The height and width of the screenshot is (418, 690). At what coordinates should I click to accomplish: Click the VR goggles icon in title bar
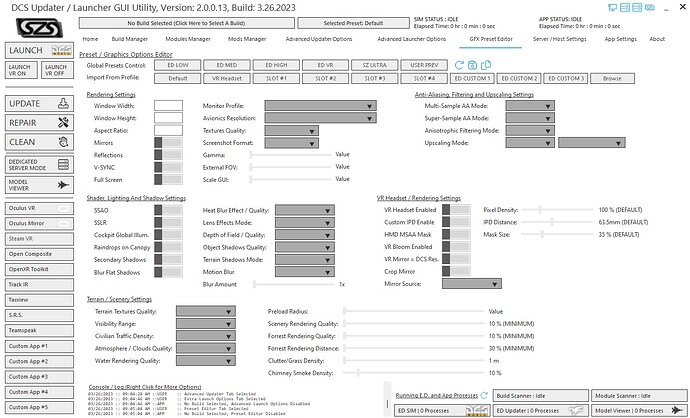(x=650, y=7)
